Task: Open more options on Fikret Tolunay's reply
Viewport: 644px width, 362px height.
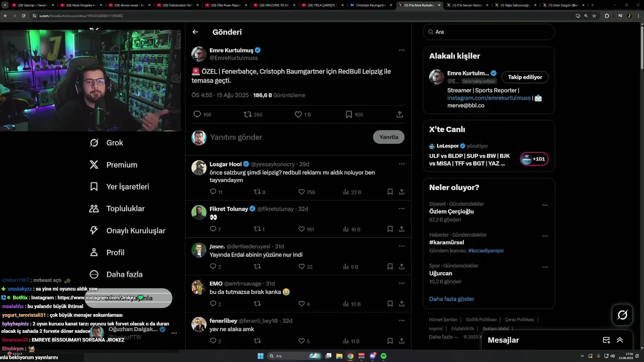Action: tap(401, 209)
